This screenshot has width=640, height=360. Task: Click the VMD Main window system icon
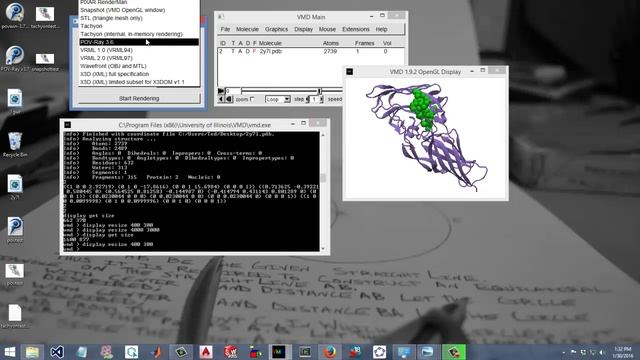click(x=220, y=17)
